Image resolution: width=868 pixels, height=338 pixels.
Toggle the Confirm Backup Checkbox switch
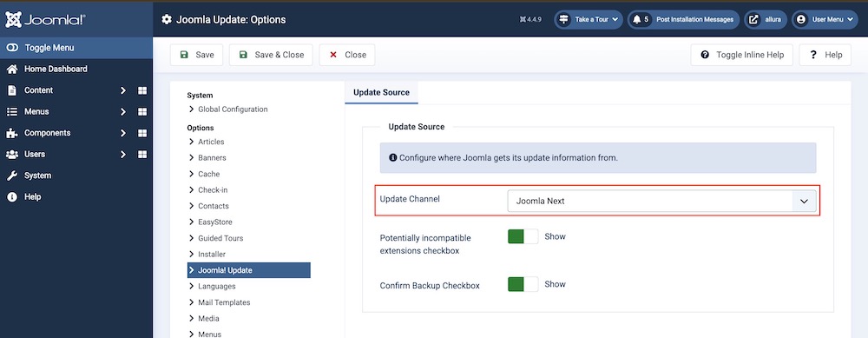523,284
